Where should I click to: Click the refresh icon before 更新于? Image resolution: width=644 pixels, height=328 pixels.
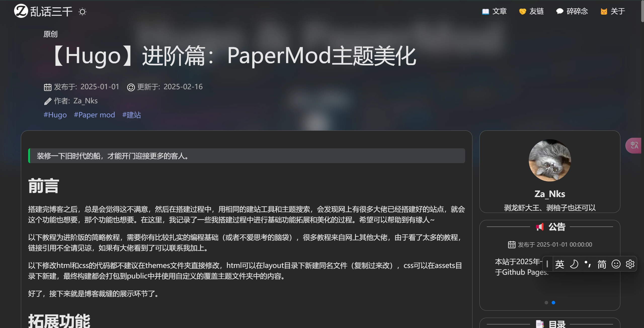point(131,87)
